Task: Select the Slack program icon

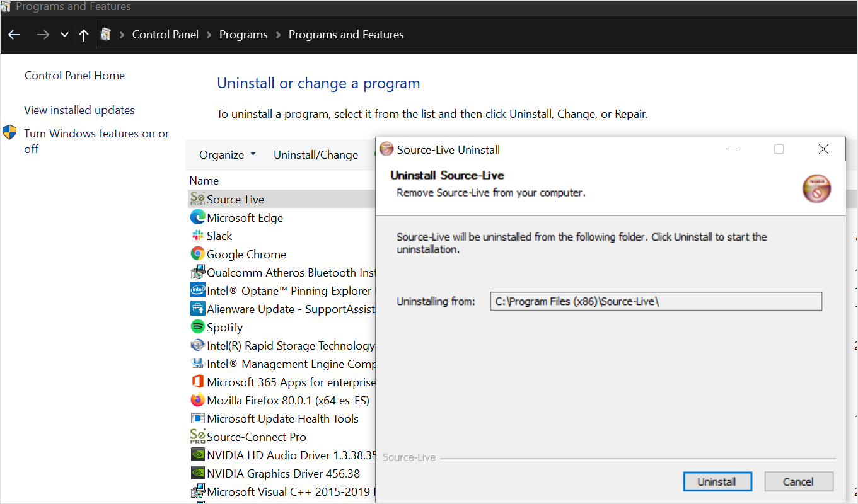Action: (x=197, y=236)
